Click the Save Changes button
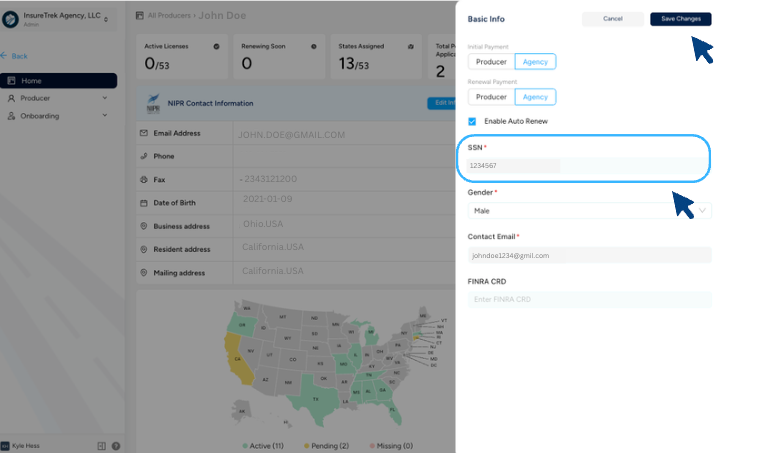This screenshot has height=453, width=774. (x=680, y=19)
